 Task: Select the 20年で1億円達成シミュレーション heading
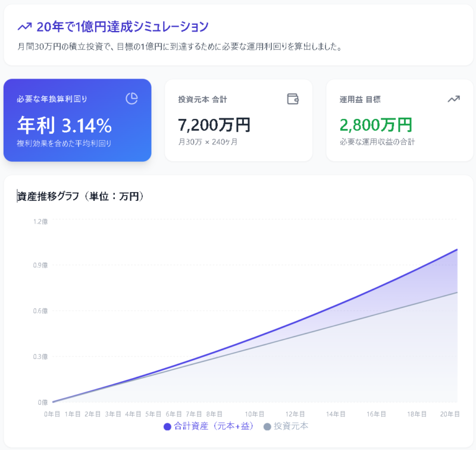click(122, 27)
